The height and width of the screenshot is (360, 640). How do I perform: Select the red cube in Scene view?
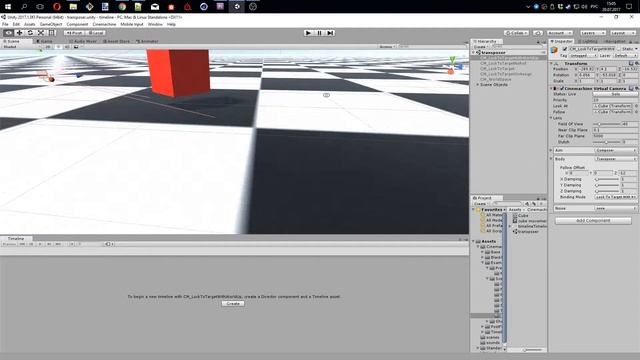[x=178, y=72]
